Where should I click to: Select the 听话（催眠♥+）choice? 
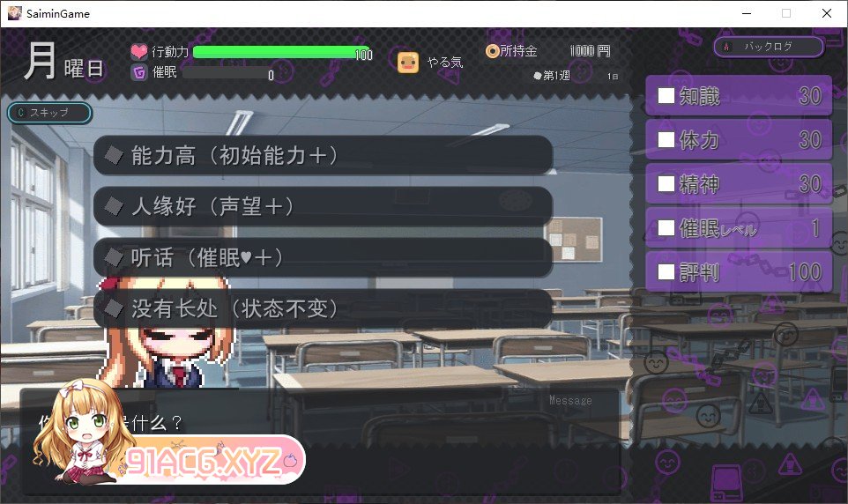point(323,257)
